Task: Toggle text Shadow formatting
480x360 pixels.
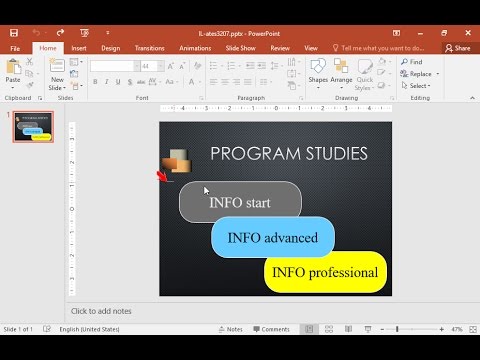Action: click(x=130, y=82)
